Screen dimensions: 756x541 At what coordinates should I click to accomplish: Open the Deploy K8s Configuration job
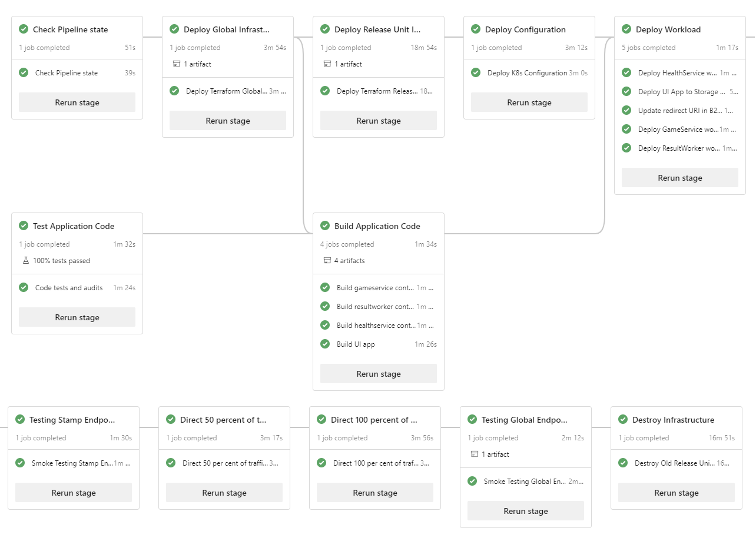point(527,73)
